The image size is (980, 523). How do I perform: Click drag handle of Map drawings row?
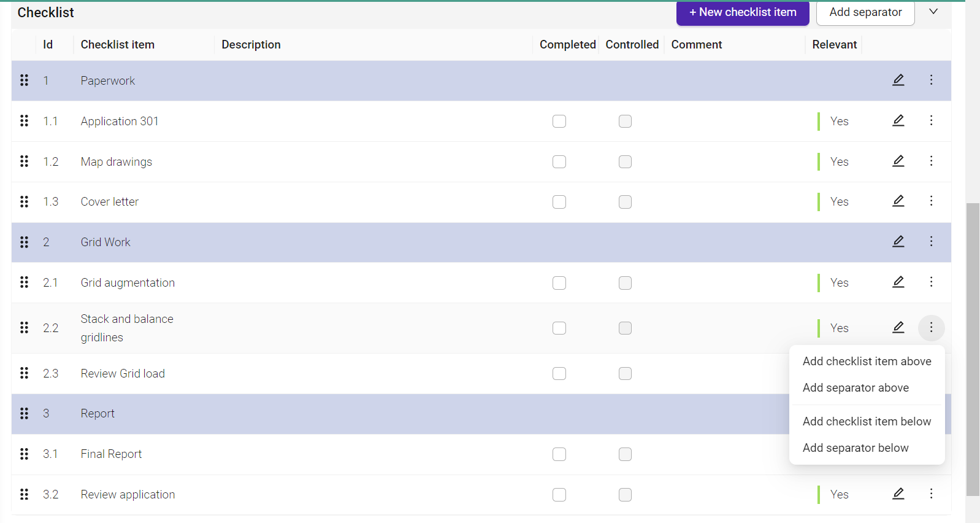24,161
